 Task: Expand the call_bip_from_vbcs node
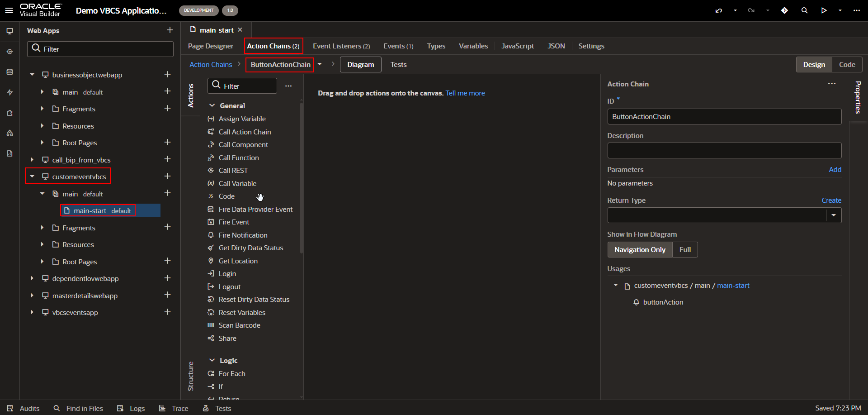(x=32, y=160)
